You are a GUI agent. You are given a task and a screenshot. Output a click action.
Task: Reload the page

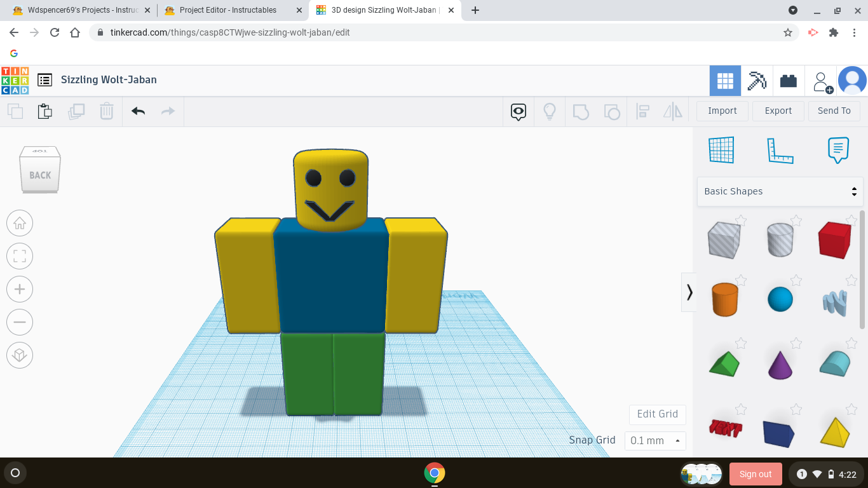coord(55,32)
